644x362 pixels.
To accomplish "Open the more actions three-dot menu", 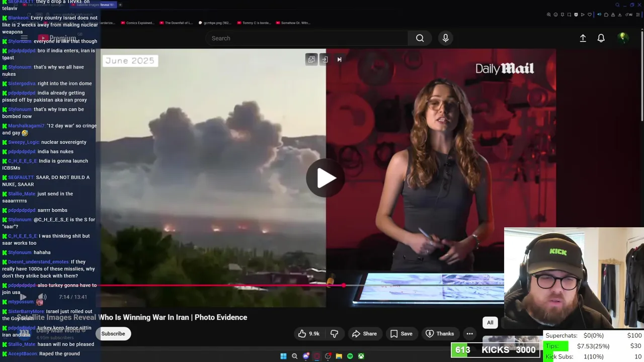I will coord(469,333).
